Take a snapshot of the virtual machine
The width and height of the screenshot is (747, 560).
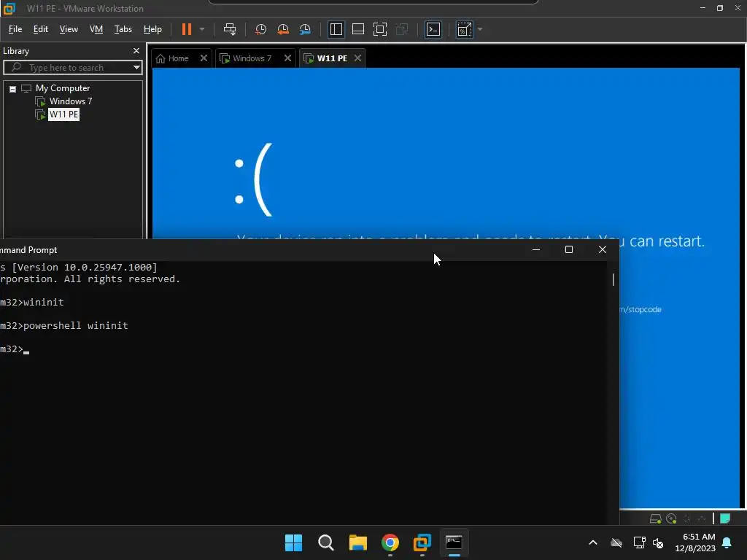260,29
